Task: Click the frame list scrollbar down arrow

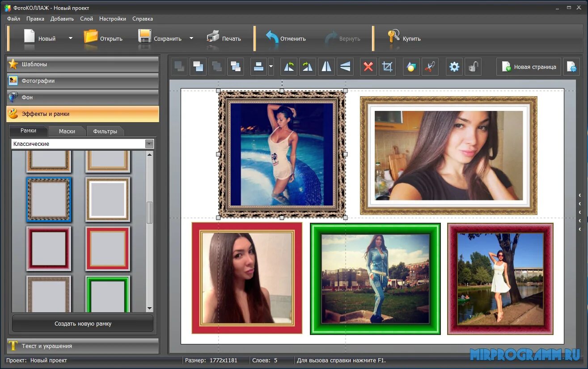Action: (x=150, y=309)
